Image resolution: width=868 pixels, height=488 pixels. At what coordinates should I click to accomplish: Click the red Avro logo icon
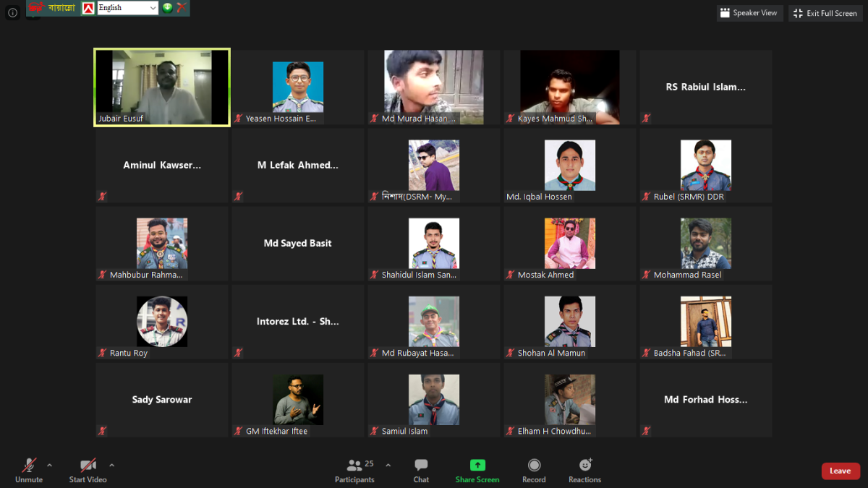click(88, 8)
